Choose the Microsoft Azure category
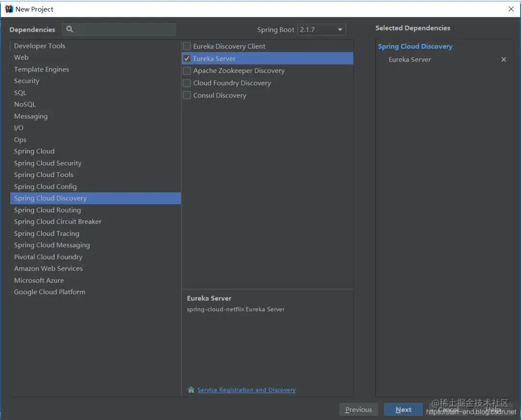Image resolution: width=521 pixels, height=420 pixels. click(x=96, y=280)
